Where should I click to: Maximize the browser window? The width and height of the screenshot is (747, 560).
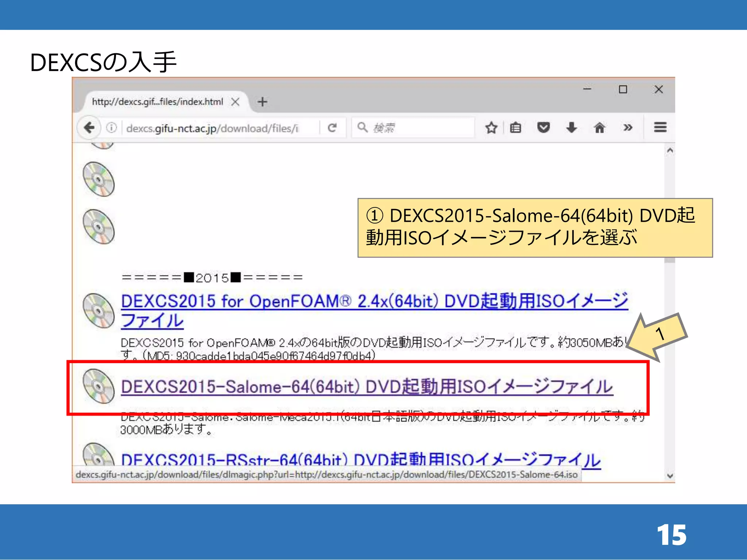(x=623, y=89)
